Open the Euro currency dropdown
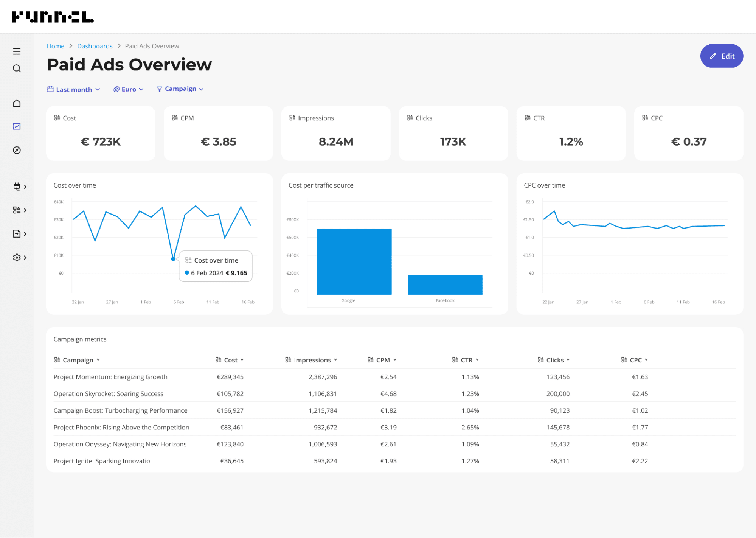The width and height of the screenshot is (756, 538). 128,89
